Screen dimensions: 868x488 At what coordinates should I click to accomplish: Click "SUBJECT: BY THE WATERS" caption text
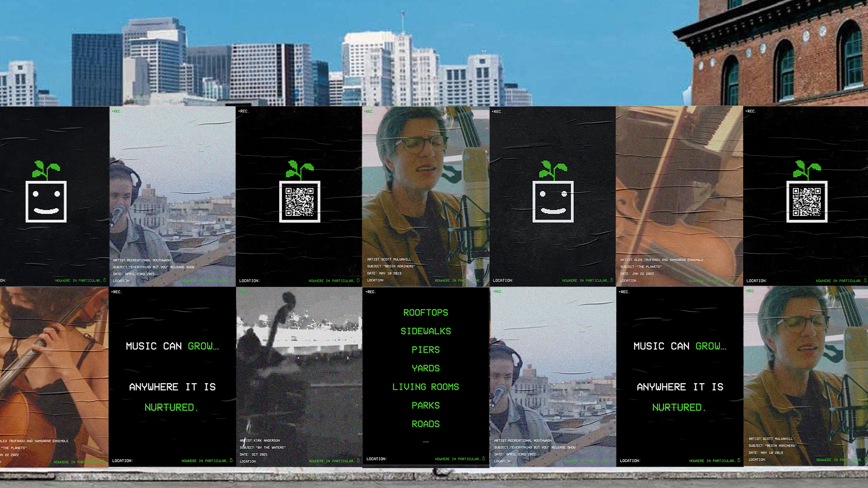pyautogui.click(x=263, y=448)
